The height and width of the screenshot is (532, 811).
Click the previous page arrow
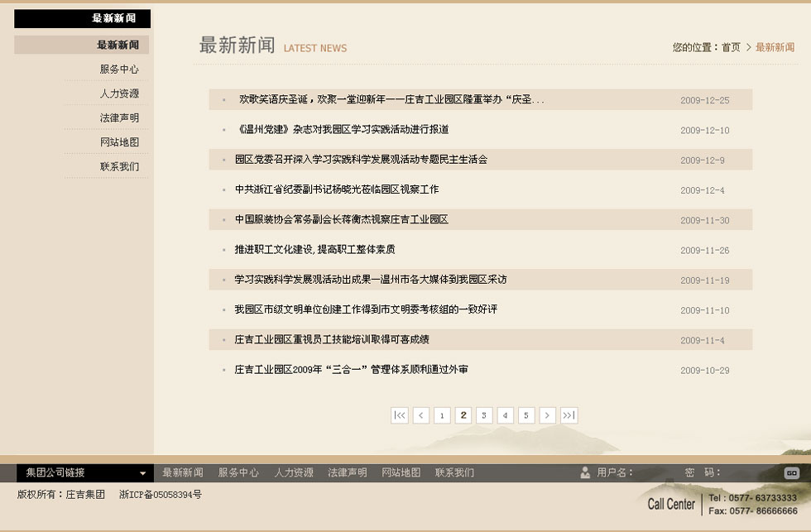point(421,415)
